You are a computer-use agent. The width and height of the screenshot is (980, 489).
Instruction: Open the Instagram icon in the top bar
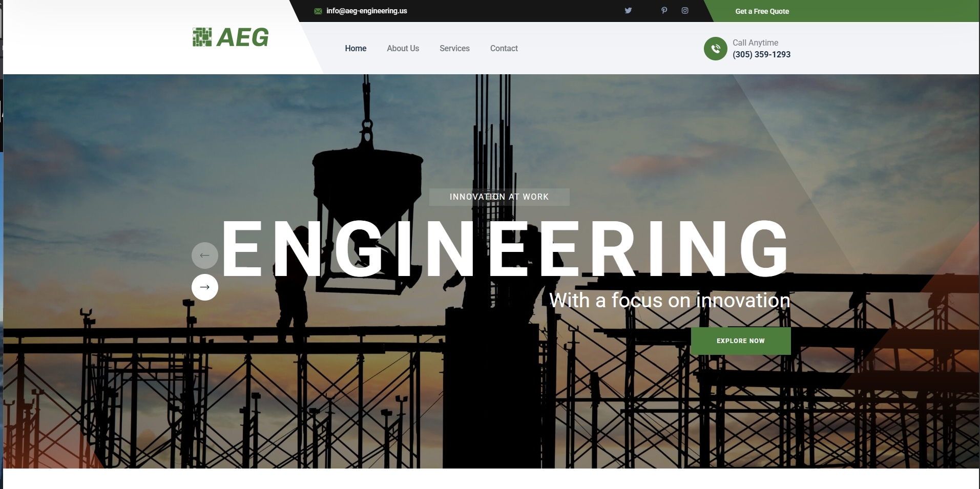click(685, 10)
